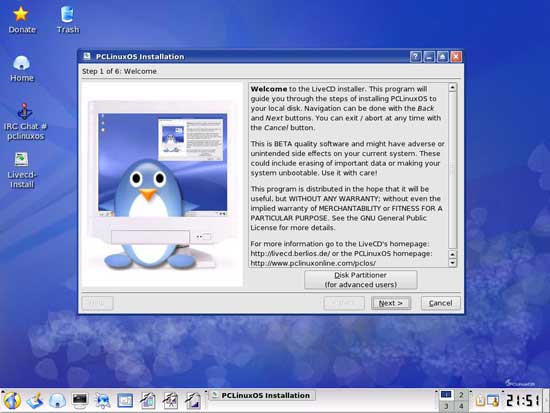
Task: Close the PCLinuxOS Installation window
Action: (x=456, y=56)
